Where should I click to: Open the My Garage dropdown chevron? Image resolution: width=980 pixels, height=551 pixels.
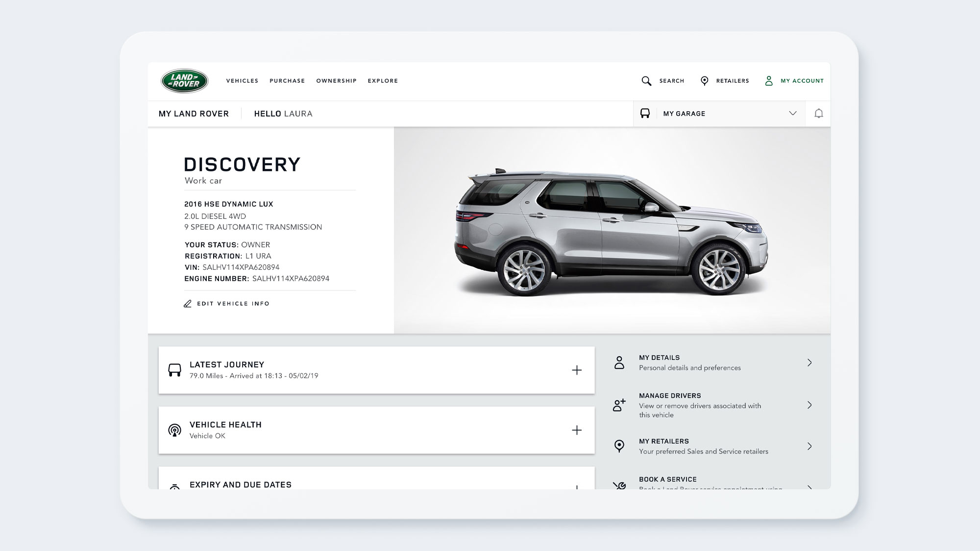(x=793, y=114)
